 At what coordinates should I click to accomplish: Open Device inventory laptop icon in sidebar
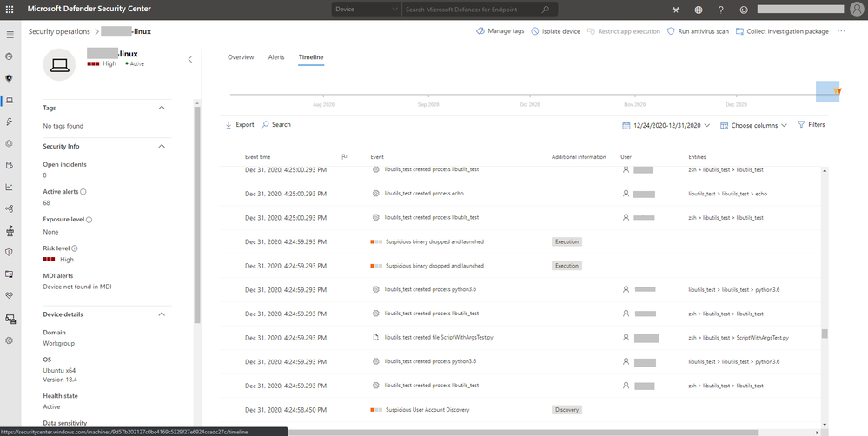click(10, 100)
